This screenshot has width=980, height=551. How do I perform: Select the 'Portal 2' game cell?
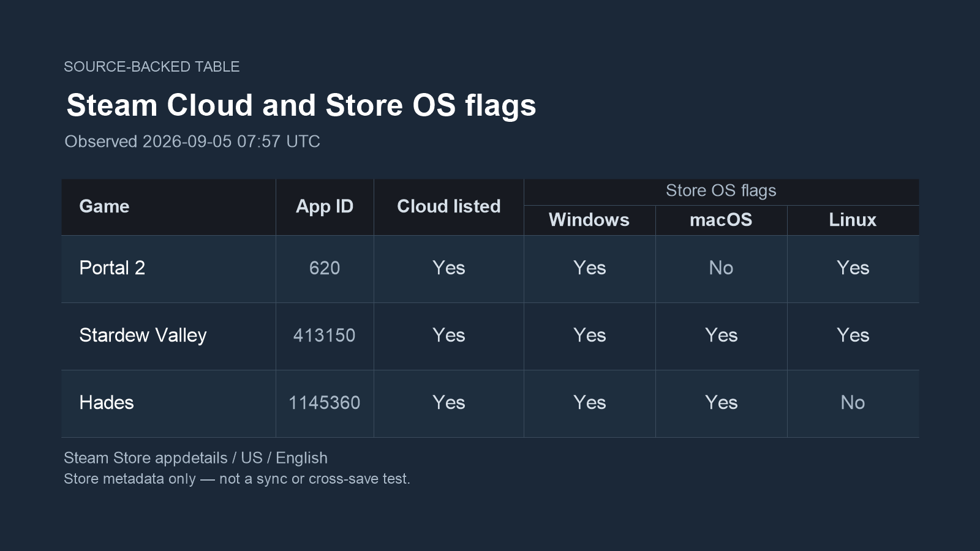point(168,269)
